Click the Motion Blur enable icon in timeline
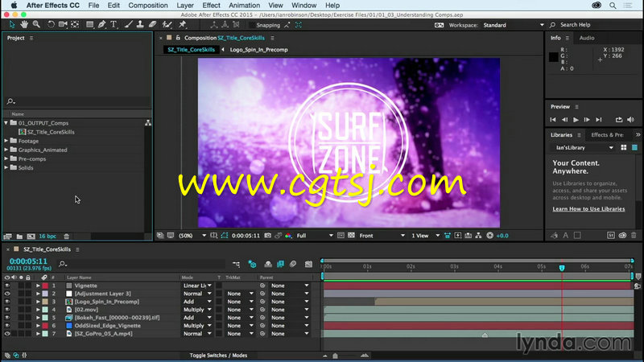The image size is (644, 362). (293, 265)
